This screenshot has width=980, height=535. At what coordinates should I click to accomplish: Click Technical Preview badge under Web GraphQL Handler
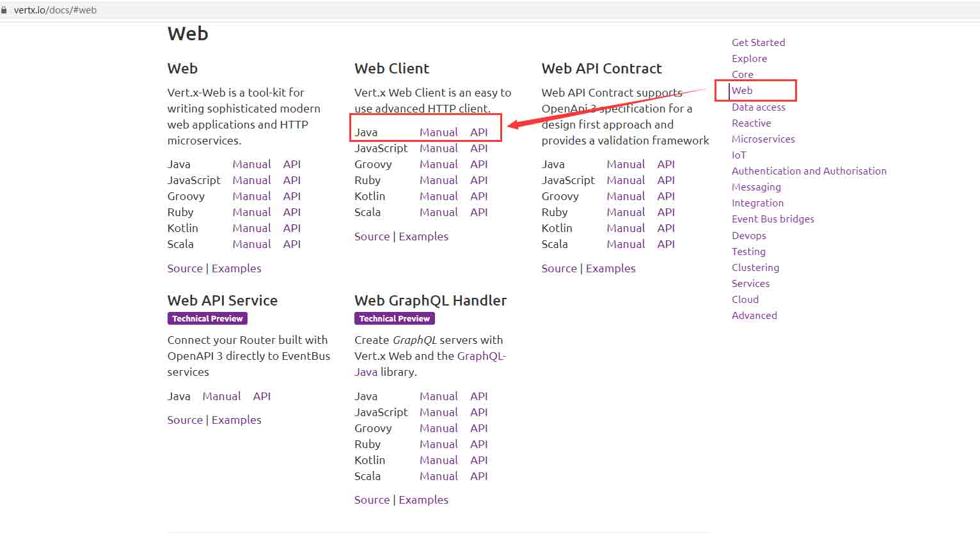tap(394, 318)
